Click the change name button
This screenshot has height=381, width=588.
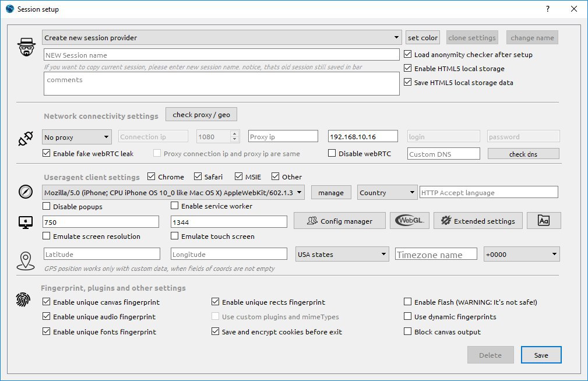533,37
